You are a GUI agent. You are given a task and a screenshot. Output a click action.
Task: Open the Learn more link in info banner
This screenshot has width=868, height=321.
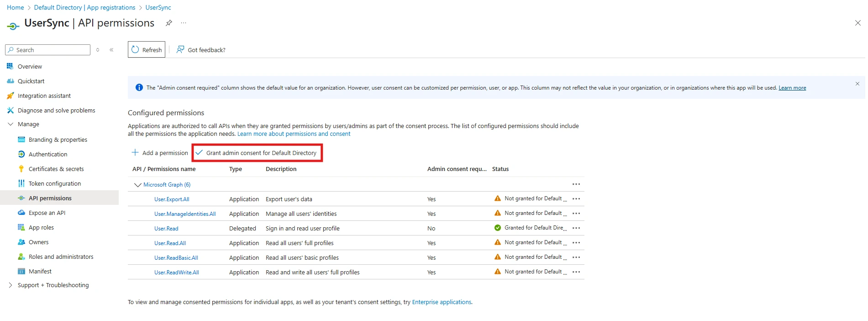tap(792, 88)
